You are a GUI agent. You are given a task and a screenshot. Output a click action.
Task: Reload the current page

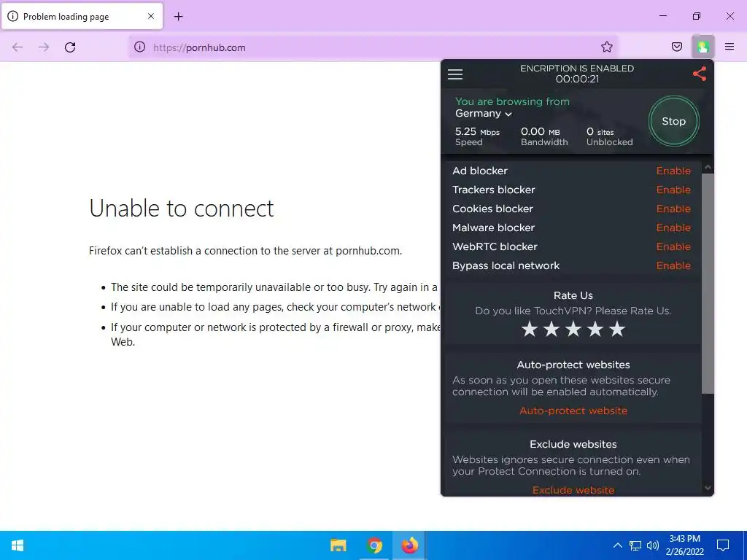tap(70, 47)
